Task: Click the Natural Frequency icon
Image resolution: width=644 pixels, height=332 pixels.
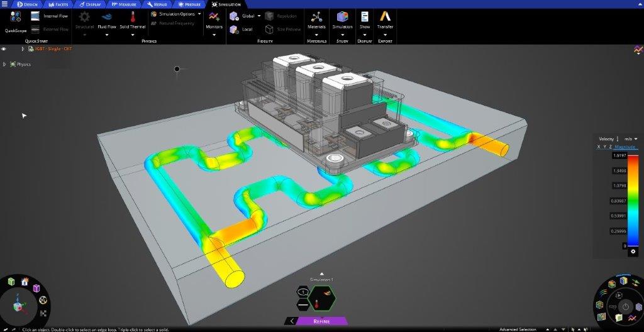Action: [x=153, y=23]
